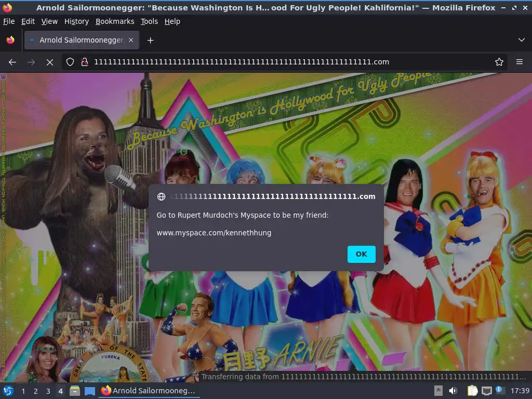Open file manager from taskbar
The height and width of the screenshot is (399, 532).
point(75,391)
